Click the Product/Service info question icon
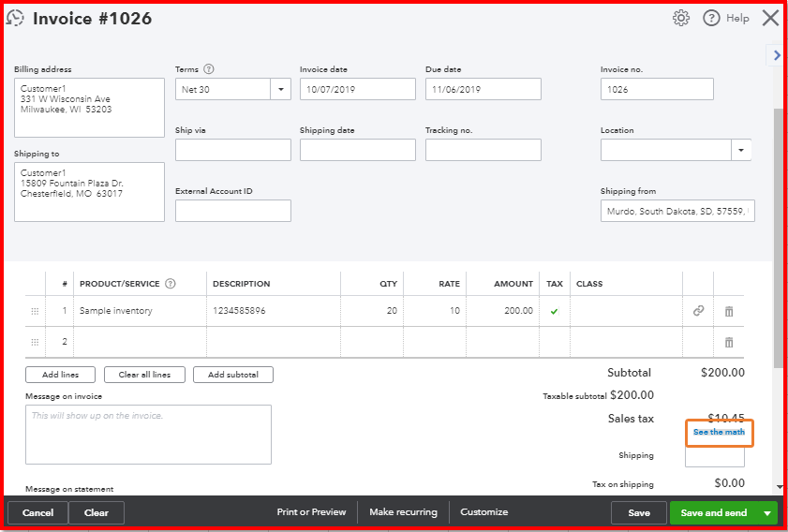This screenshot has width=788, height=532. click(171, 284)
